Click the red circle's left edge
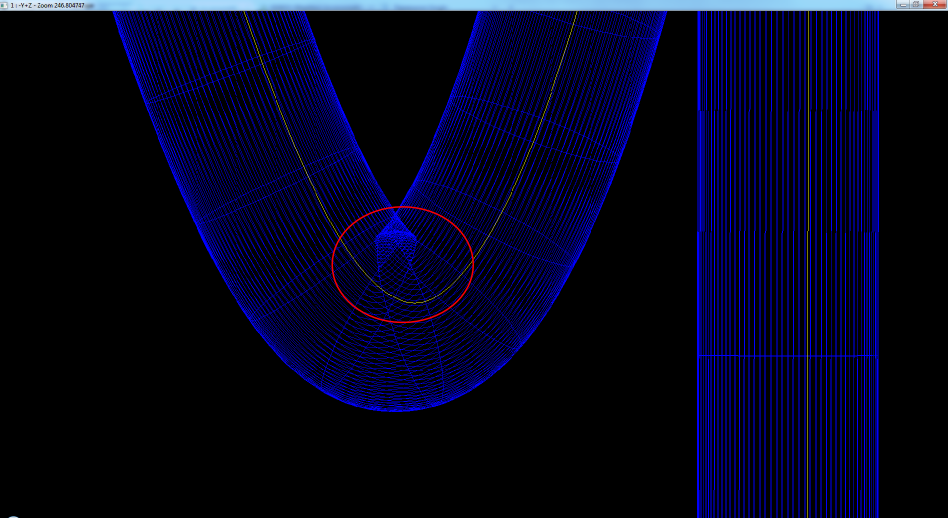The height and width of the screenshot is (518, 948). point(333,265)
